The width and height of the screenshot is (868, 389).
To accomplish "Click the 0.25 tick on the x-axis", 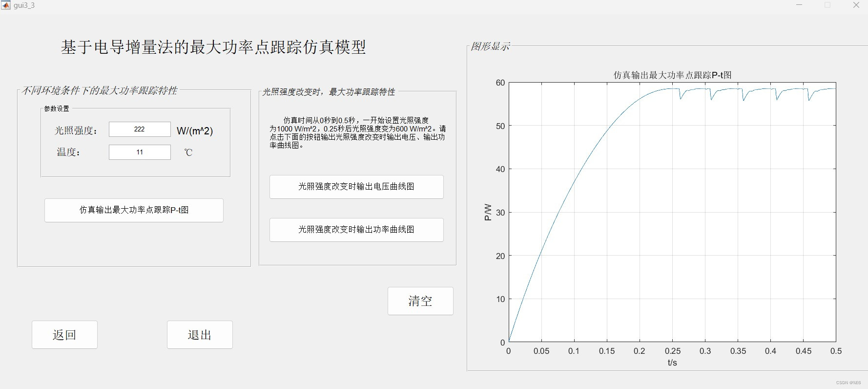I will pos(672,351).
